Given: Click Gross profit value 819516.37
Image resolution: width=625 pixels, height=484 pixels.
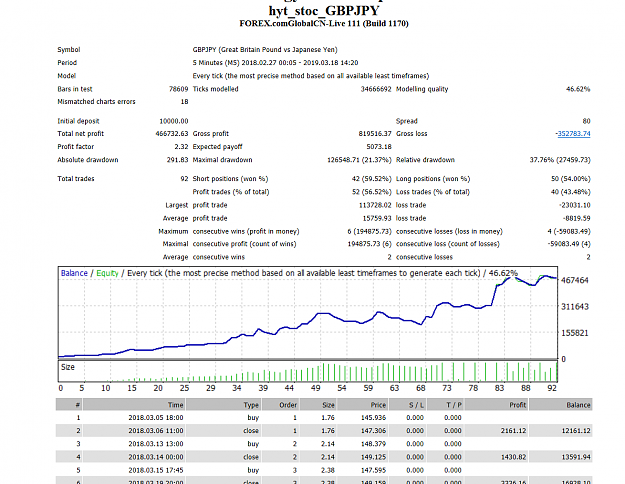Looking at the screenshot, I should tap(375, 134).
